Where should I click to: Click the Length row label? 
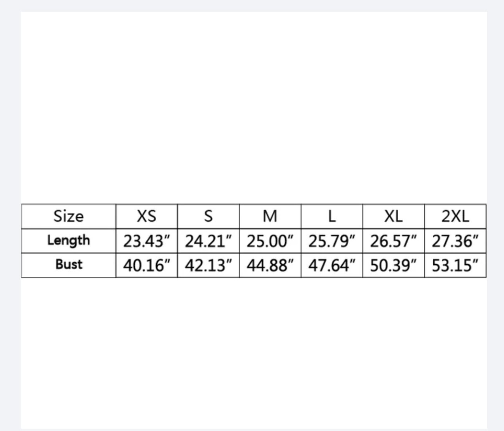point(68,240)
